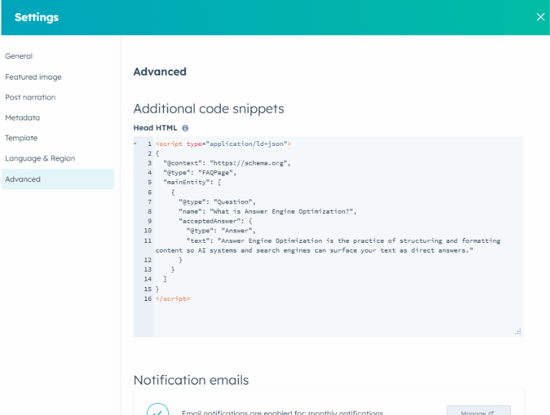Collapse the code fold arrow on line 1
The image size is (550, 415).
pos(135,143)
